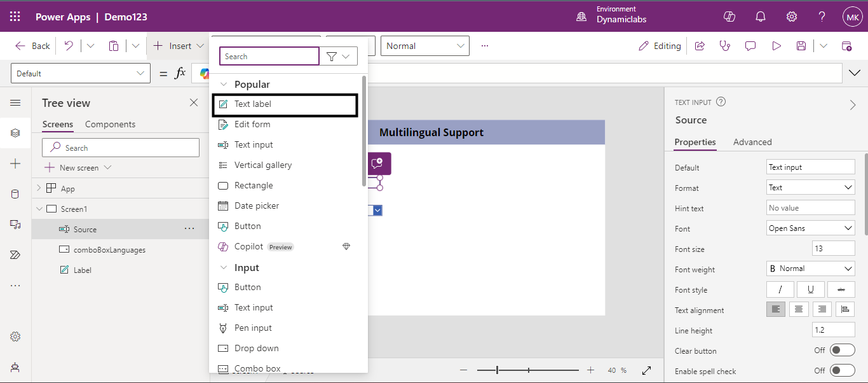Screen dimensions: 868x383
Task: Toggle the Clear button switch
Action: (x=843, y=351)
